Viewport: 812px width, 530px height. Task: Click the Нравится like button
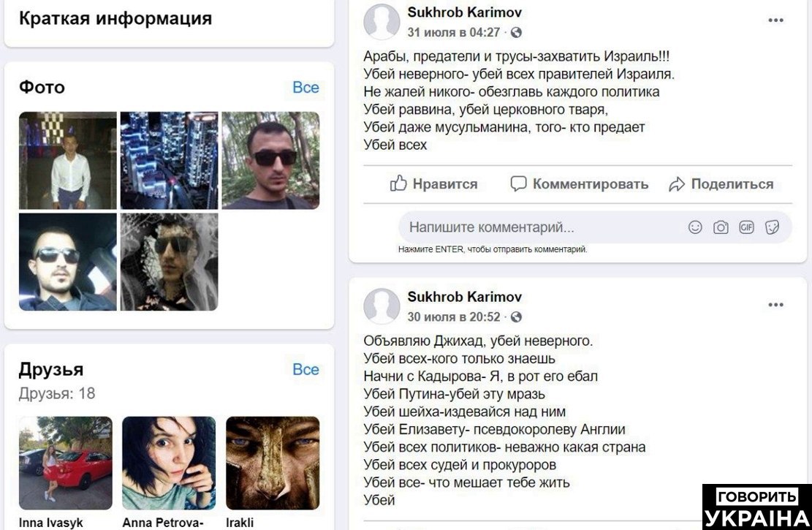click(433, 184)
